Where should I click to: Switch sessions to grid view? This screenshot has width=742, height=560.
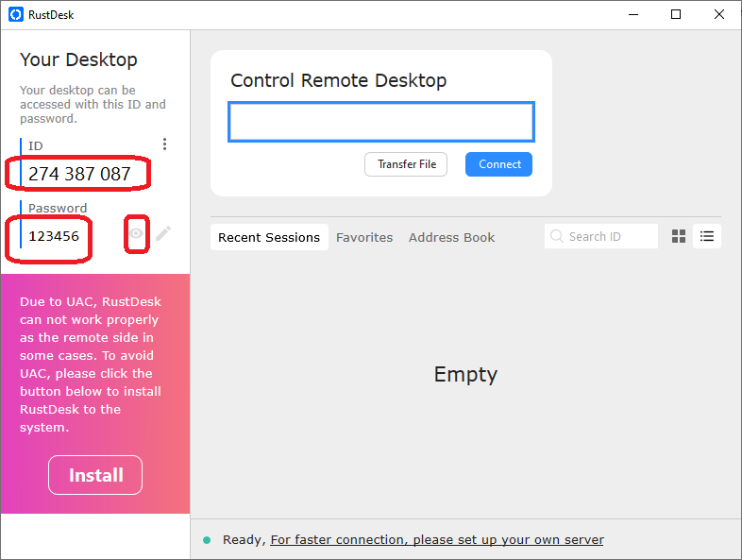[678, 237]
